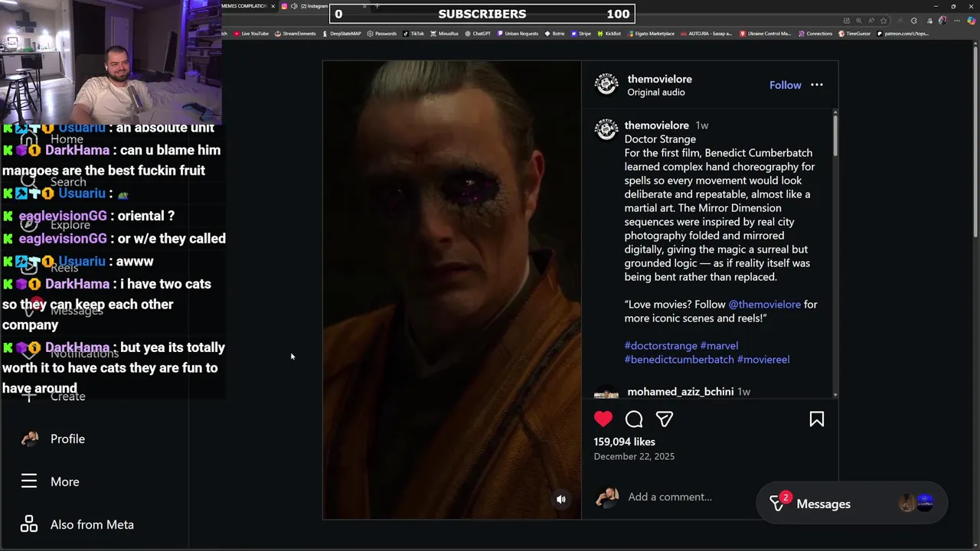Click the hamburger More icon
This screenshot has height=551, width=980.
(29, 481)
